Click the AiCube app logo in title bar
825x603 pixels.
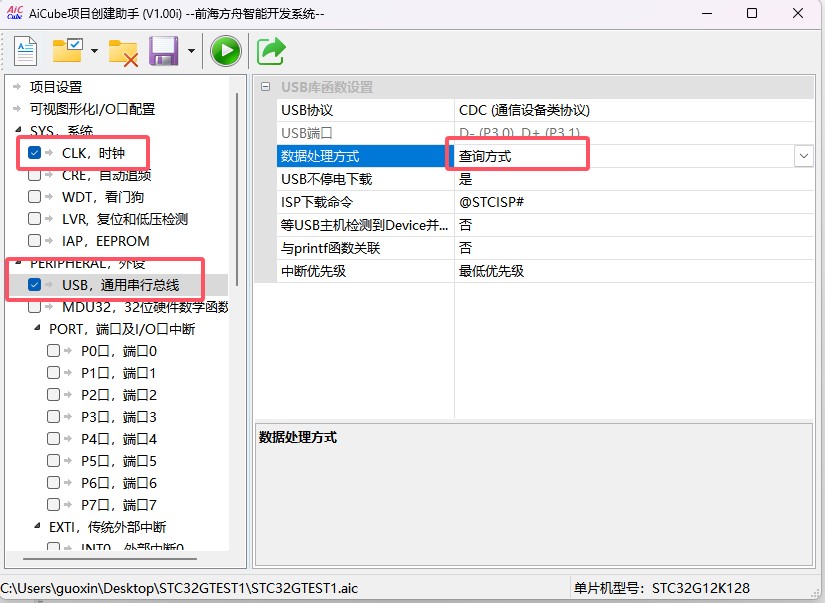tap(14, 13)
